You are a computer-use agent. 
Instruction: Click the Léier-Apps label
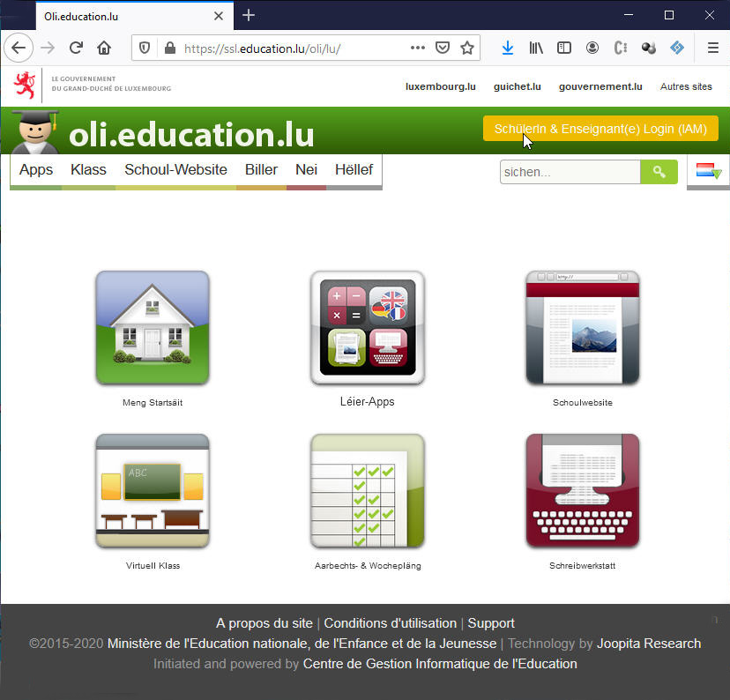pos(368,402)
